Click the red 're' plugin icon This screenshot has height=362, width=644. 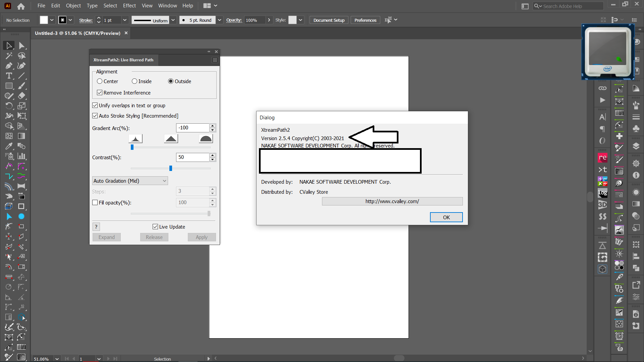point(602,158)
